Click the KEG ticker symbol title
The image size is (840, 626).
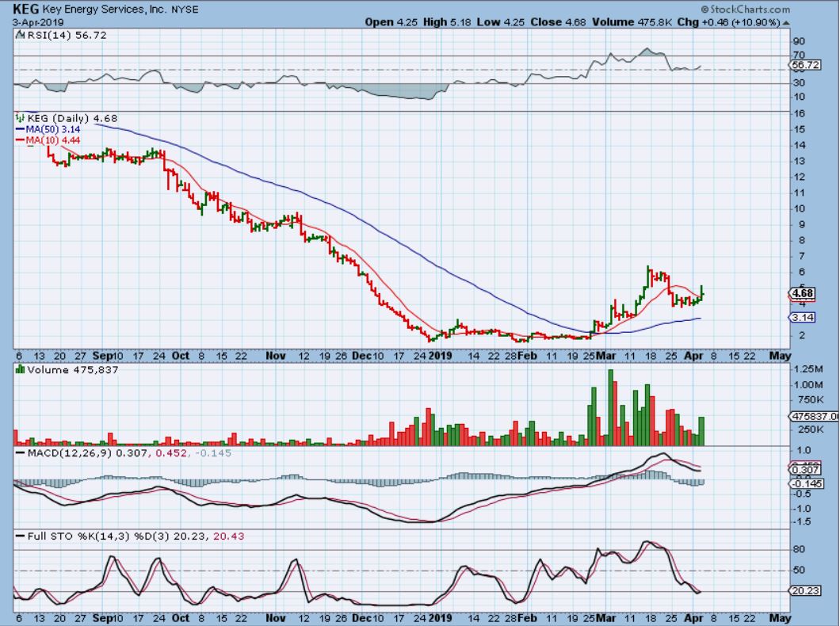pos(25,9)
